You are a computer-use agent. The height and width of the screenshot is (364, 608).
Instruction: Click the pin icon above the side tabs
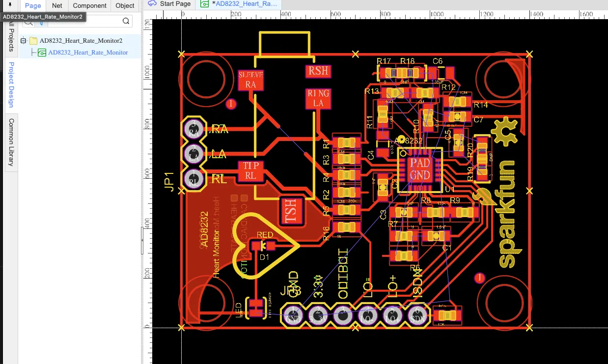click(9, 4)
